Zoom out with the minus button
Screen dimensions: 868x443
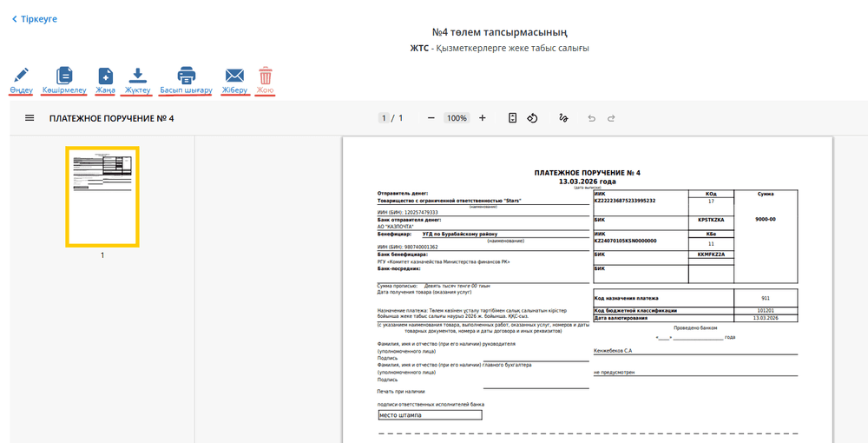tap(431, 118)
